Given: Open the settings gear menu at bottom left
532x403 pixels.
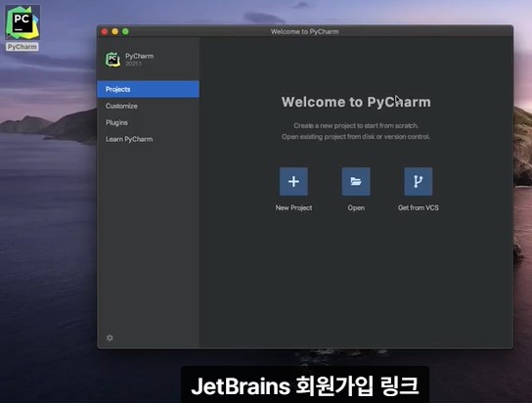Looking at the screenshot, I should click(x=110, y=337).
